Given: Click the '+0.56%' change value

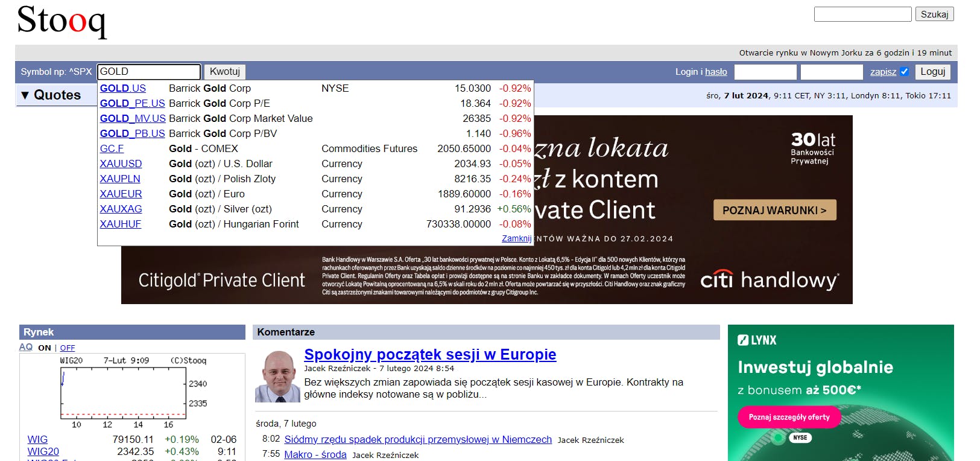Looking at the screenshot, I should coord(514,209).
